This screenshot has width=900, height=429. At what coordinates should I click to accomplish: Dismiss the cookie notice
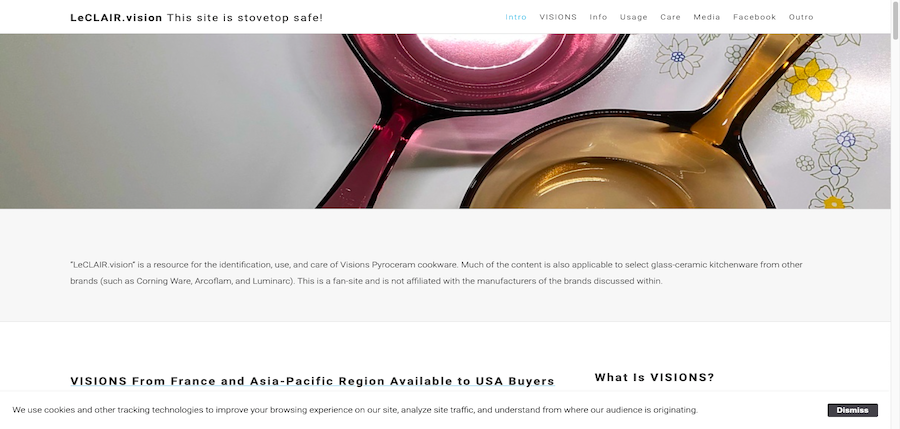(x=852, y=410)
